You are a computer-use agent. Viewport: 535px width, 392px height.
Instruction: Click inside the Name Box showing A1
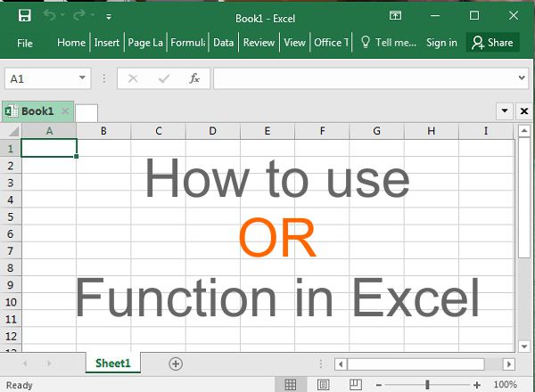click(x=41, y=78)
